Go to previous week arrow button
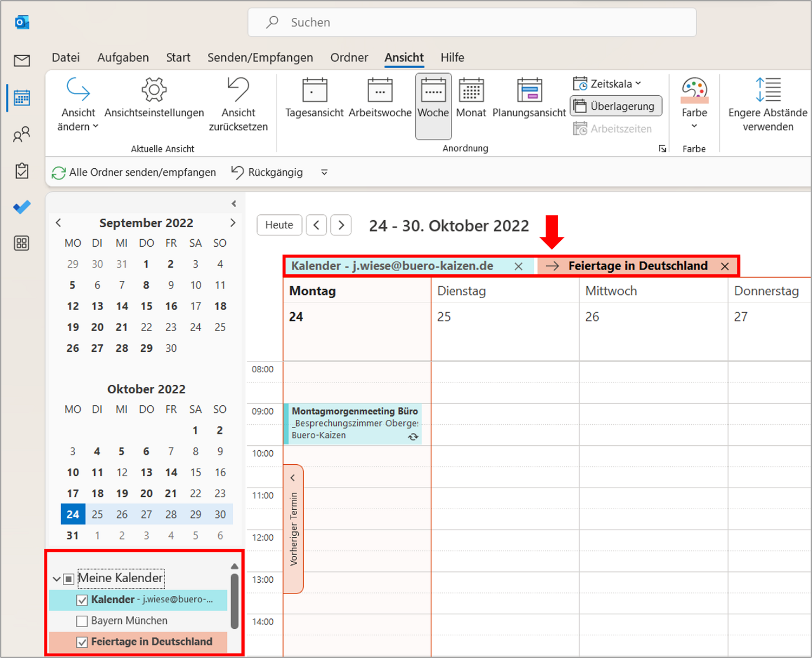812x658 pixels. (x=317, y=225)
